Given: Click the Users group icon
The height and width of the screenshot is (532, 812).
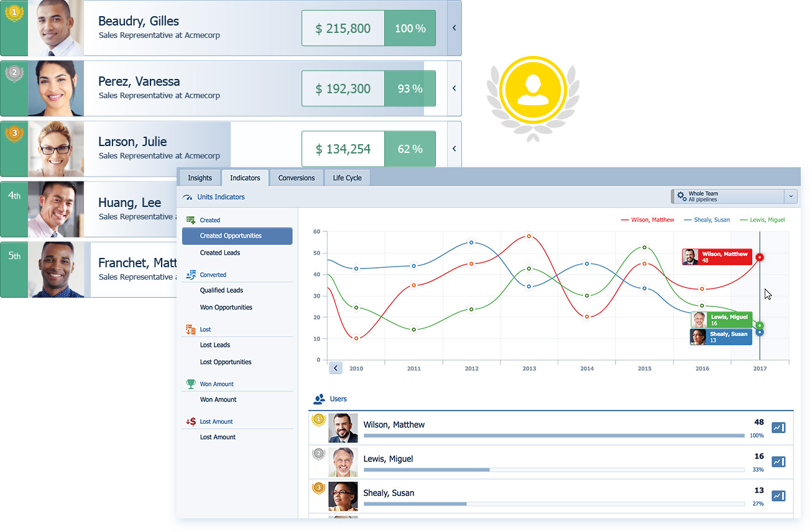Looking at the screenshot, I should pyautogui.click(x=320, y=399).
